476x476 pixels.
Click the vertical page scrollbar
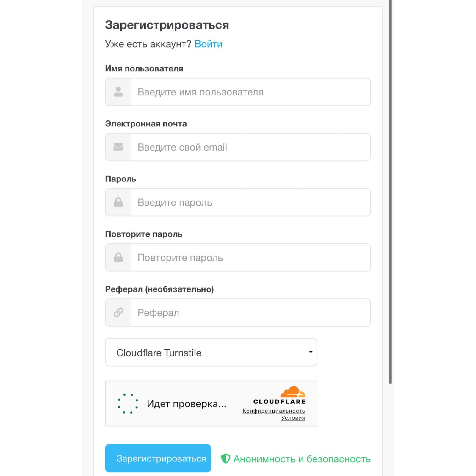(390, 192)
